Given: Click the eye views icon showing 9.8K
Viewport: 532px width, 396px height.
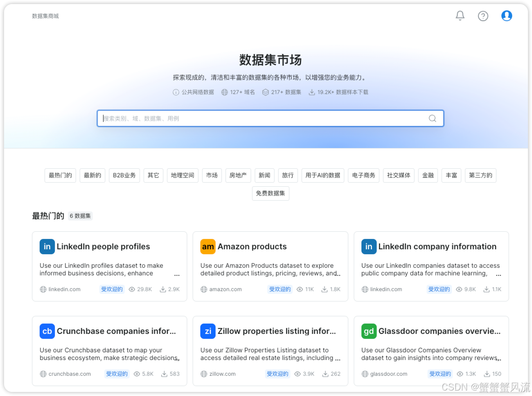Looking at the screenshot, I should [459, 289].
